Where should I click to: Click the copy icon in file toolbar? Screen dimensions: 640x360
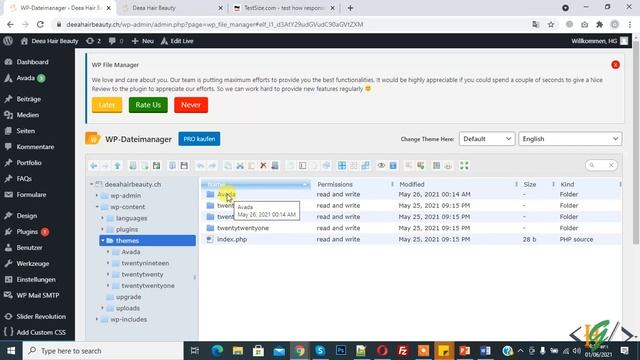pos(228,165)
